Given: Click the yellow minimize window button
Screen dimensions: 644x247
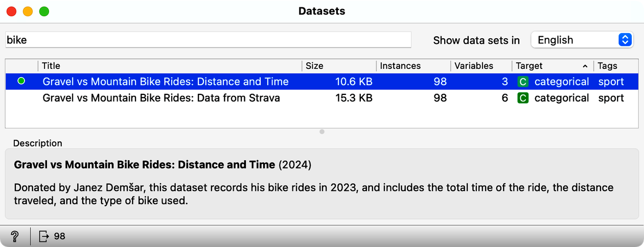Looking at the screenshot, I should (x=28, y=11).
